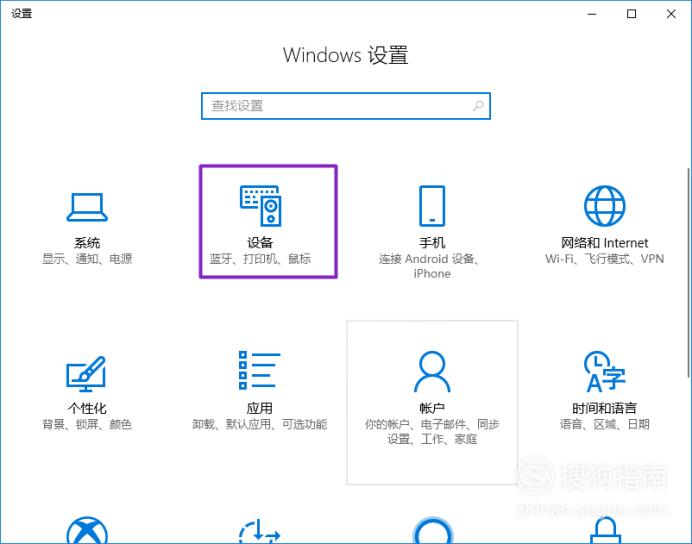Open the 帐户 person icon
This screenshot has width=692, height=544.
(432, 371)
